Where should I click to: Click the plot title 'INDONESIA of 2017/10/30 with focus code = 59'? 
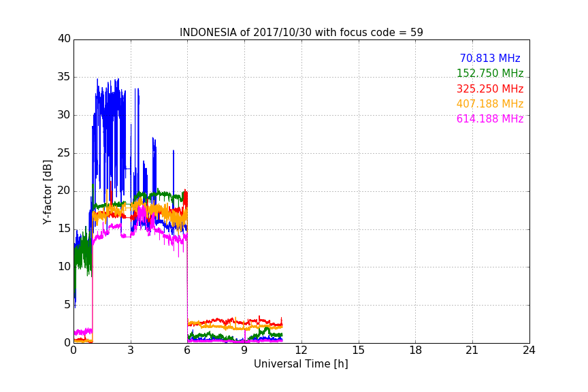301,33
